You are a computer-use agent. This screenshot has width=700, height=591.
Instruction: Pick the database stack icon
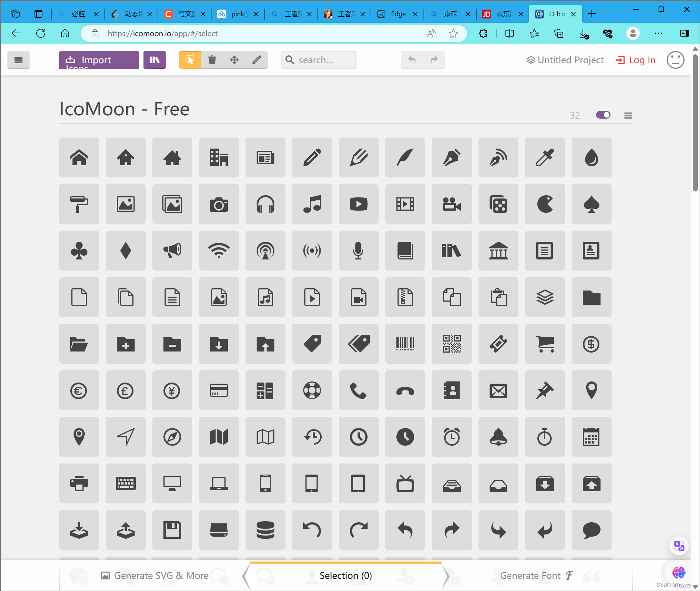[266, 530]
